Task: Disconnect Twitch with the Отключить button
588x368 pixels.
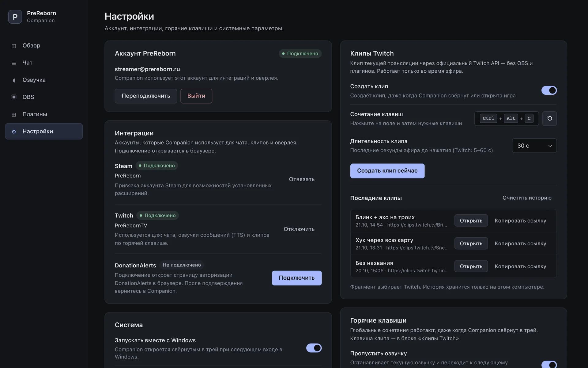Action: (299, 229)
